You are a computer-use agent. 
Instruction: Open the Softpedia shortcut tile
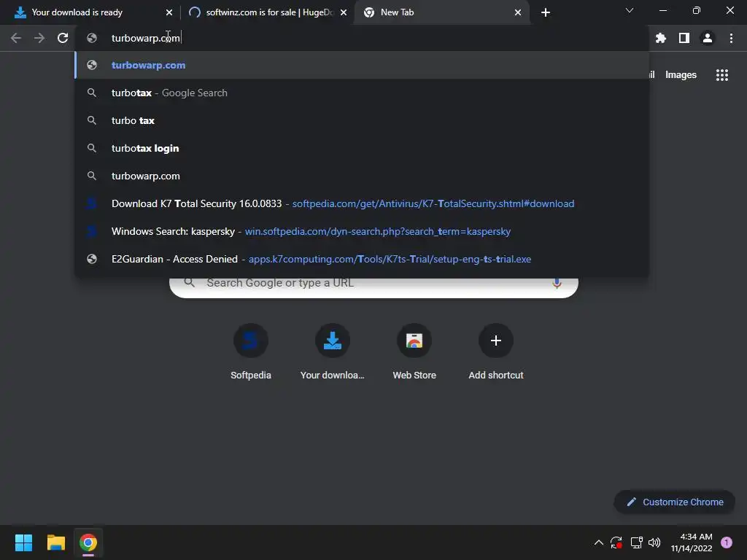251,352
